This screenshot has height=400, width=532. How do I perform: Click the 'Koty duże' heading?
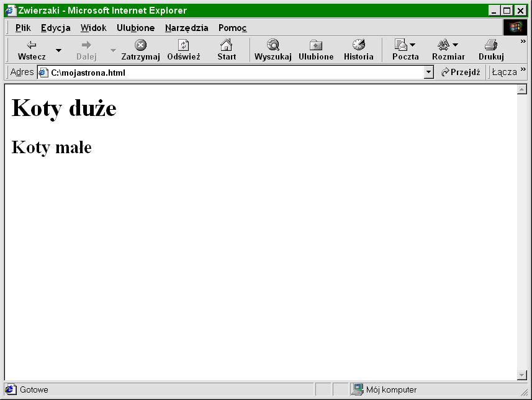pos(64,109)
